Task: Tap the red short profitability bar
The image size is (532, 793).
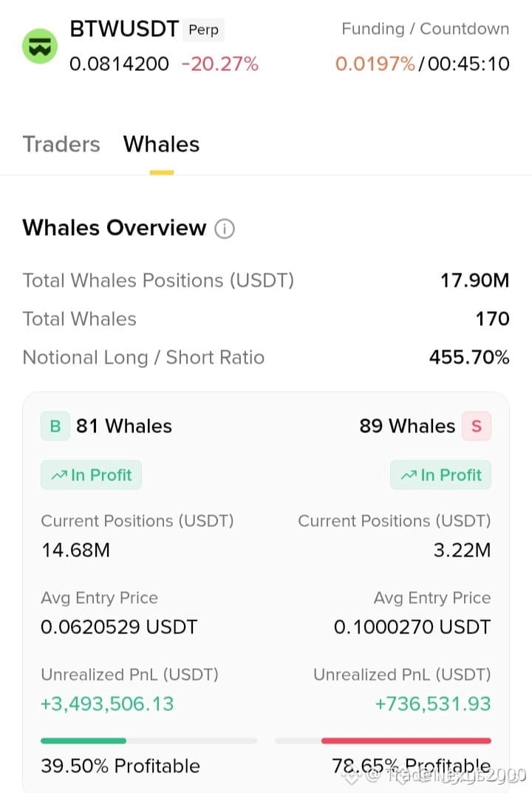Action: [x=406, y=741]
